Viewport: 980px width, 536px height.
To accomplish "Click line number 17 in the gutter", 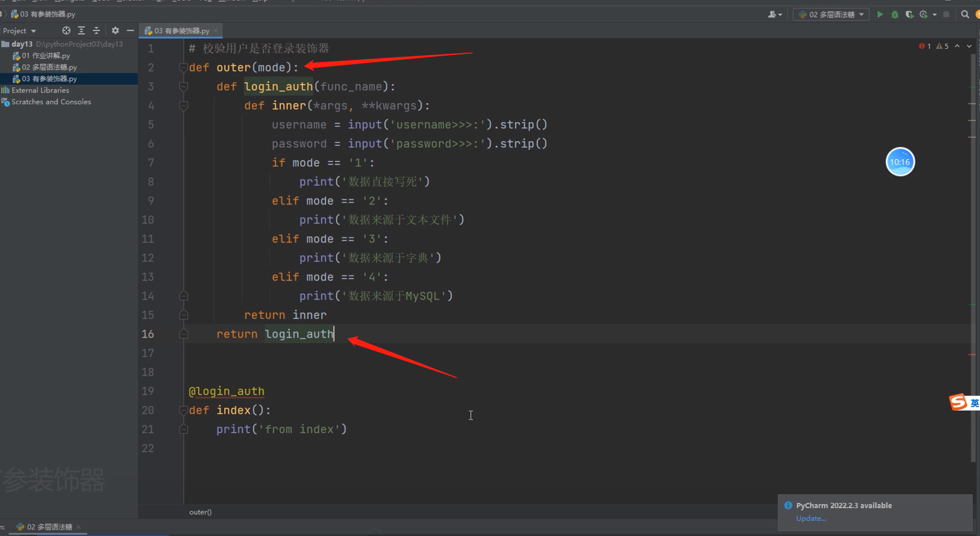I will pos(148,353).
